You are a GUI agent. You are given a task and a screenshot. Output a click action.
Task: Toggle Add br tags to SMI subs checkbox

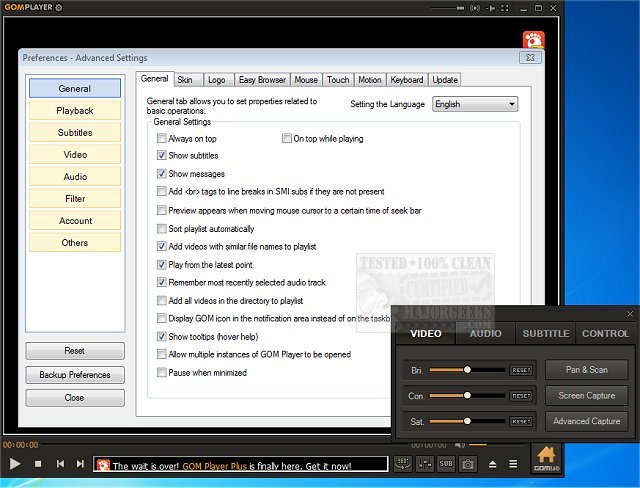(162, 191)
